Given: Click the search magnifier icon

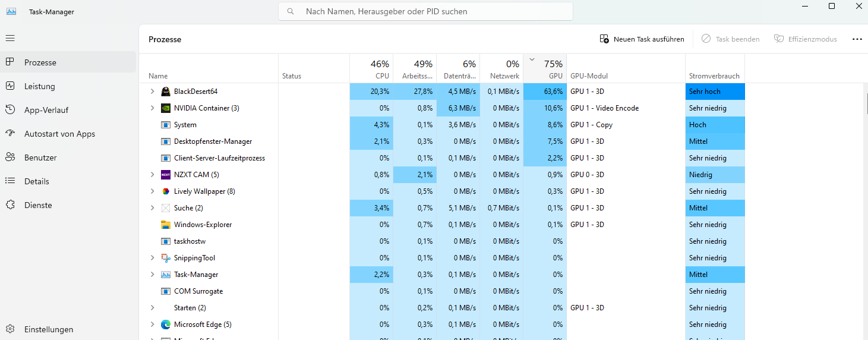Looking at the screenshot, I should [291, 11].
